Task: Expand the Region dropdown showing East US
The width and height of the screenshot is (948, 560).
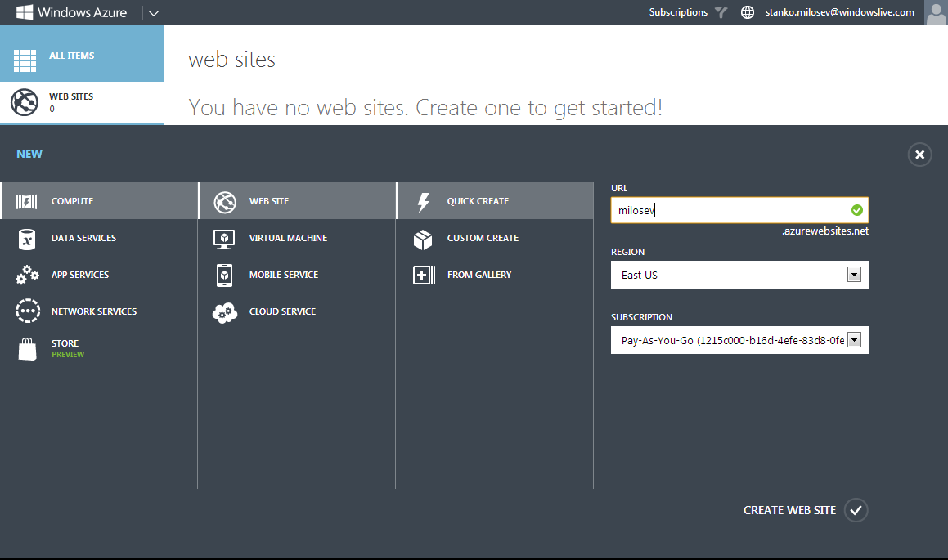Action: (x=739, y=275)
